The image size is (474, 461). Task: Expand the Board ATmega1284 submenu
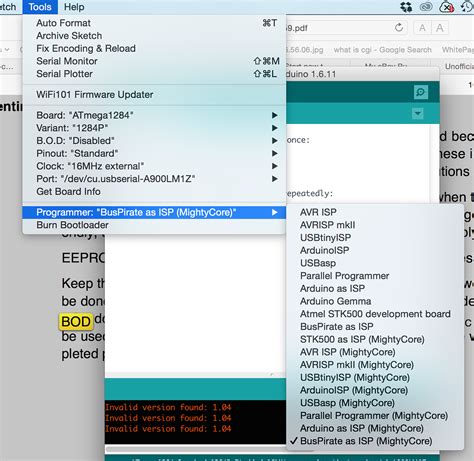[154, 115]
